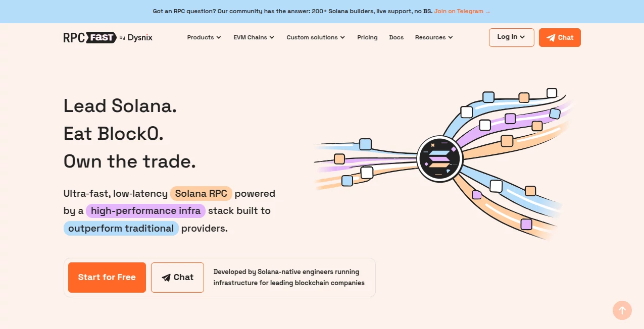Click the "outperform traditional" highlighted text
This screenshot has width=644, height=329.
pos(121,228)
